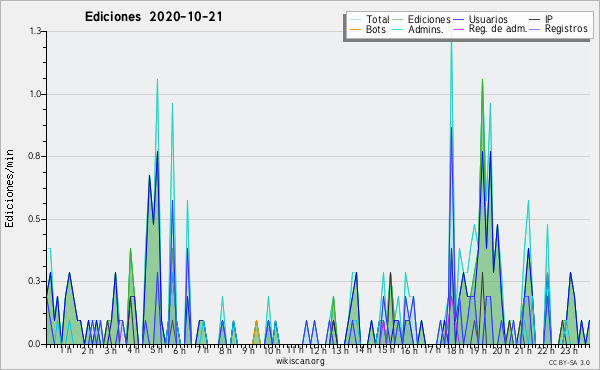
Task: Click the 1.0 y-axis value
Action: 35,94
